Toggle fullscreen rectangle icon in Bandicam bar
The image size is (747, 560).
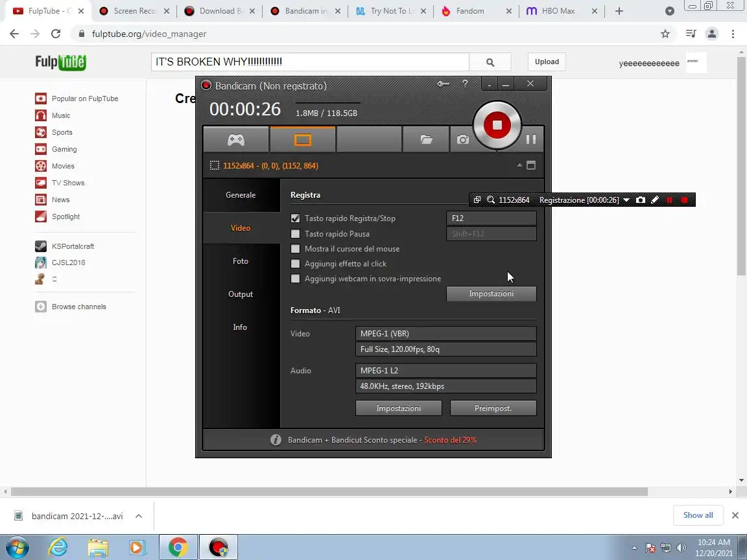[x=531, y=165]
